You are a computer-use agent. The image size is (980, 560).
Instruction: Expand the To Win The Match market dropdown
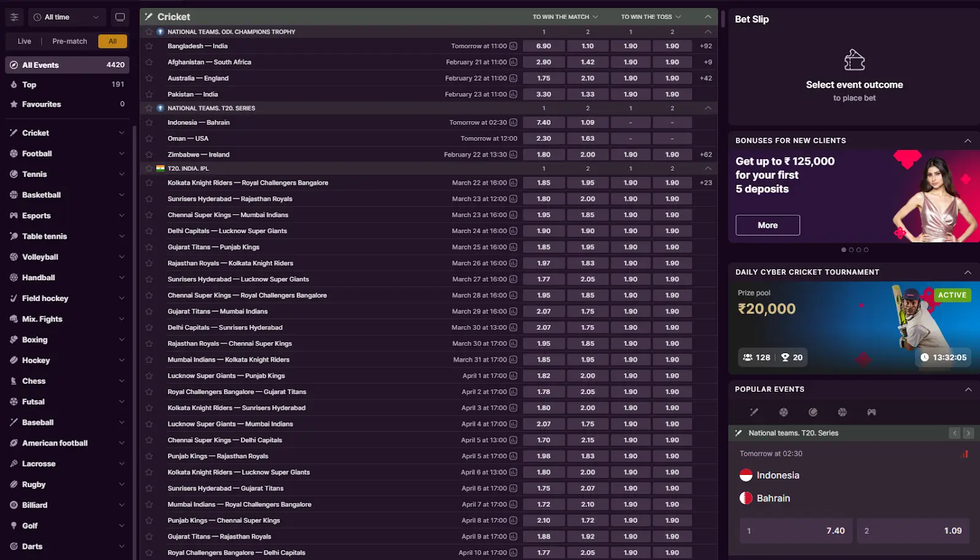click(565, 17)
